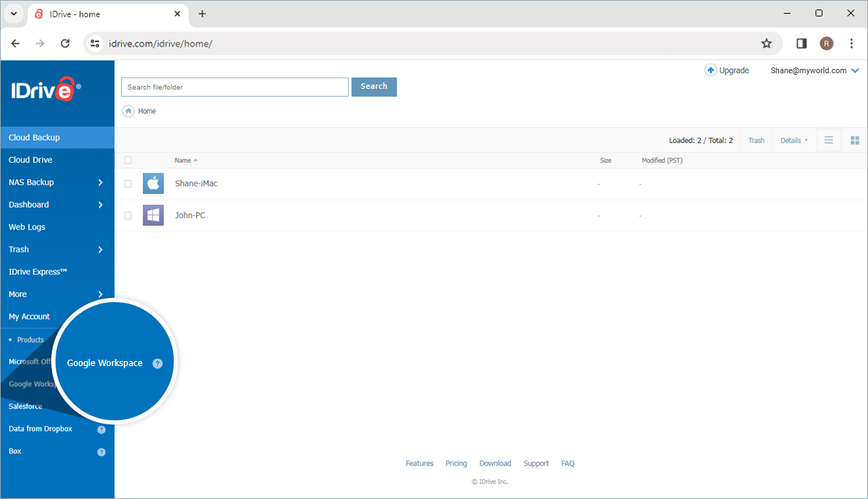Switch to list view icon
The height and width of the screenshot is (499, 868).
coord(829,140)
